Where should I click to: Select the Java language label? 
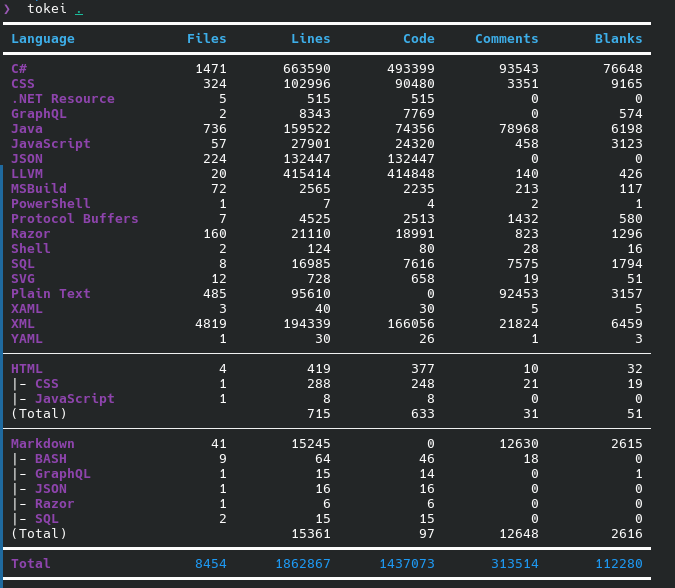click(x=27, y=129)
